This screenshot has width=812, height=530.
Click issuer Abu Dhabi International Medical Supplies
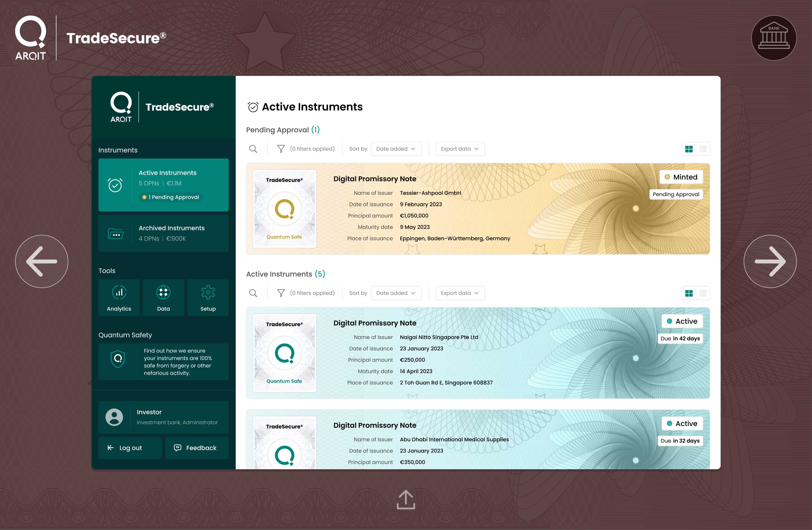454,440
